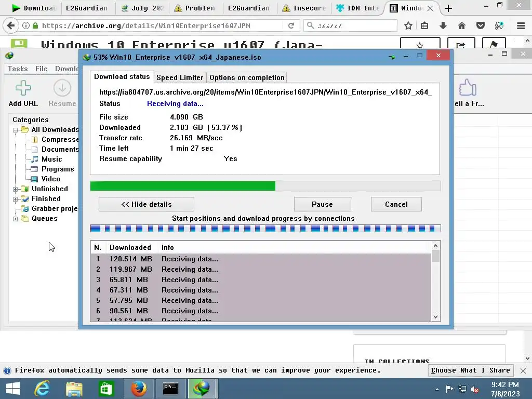Open Firefox bookmarks list icon

(424, 25)
